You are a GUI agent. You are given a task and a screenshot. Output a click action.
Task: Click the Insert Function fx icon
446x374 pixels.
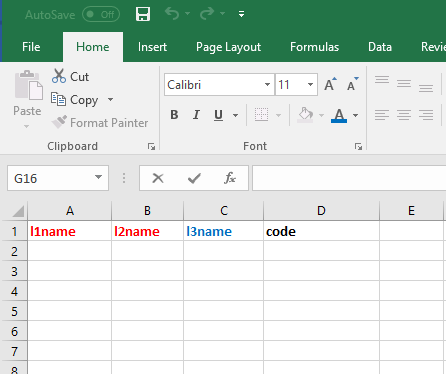tap(230, 178)
